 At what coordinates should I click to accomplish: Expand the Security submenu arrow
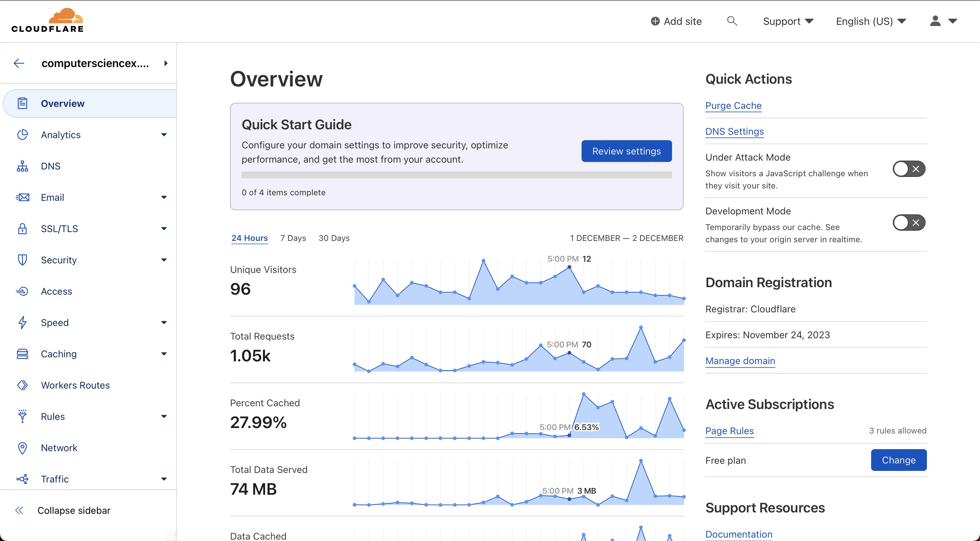pos(164,260)
